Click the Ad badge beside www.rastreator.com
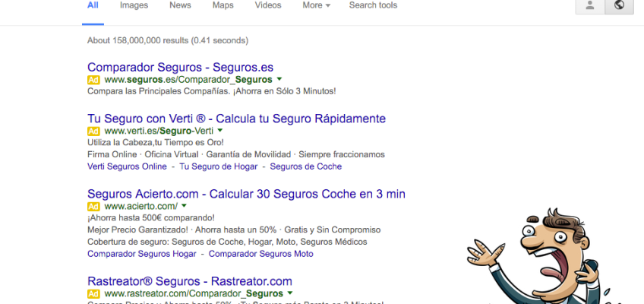 coord(93,293)
